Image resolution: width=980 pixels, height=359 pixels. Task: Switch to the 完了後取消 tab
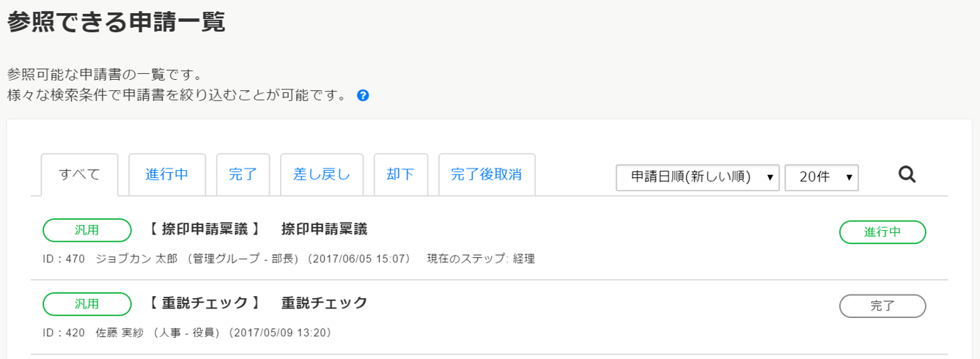[x=487, y=174]
